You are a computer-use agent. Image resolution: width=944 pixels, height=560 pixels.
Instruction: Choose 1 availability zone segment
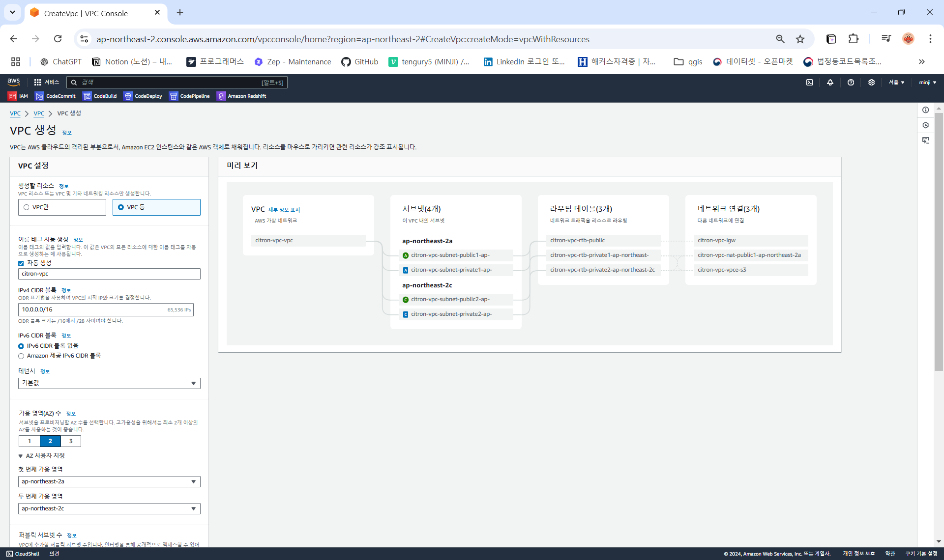(29, 441)
